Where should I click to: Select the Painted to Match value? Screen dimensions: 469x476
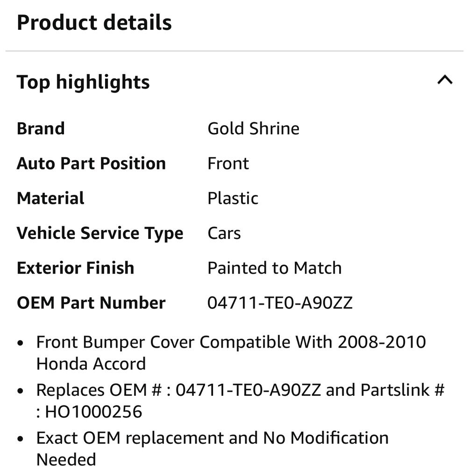274,268
